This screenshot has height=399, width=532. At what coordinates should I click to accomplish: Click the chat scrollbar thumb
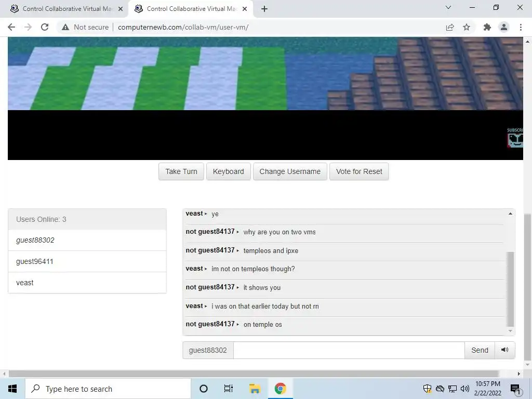click(510, 289)
